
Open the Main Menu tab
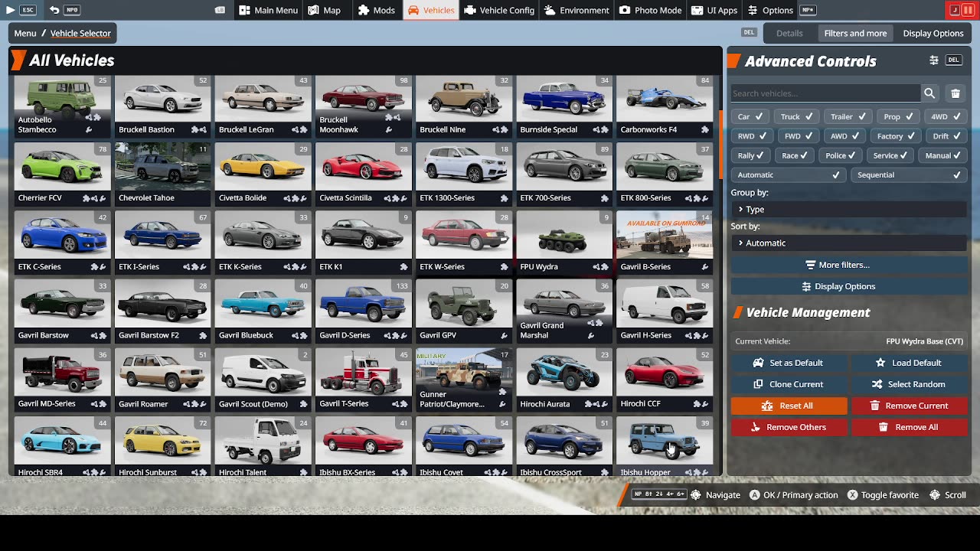[x=268, y=10]
